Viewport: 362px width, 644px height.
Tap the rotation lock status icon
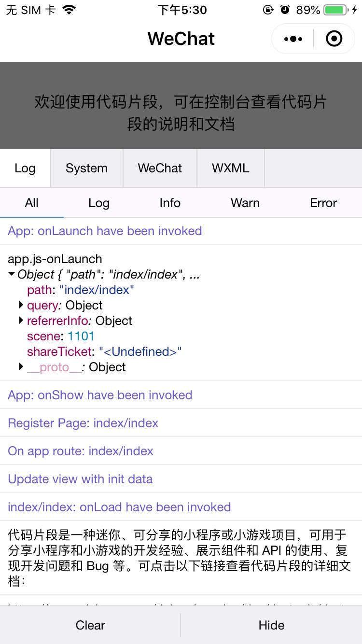(x=268, y=10)
